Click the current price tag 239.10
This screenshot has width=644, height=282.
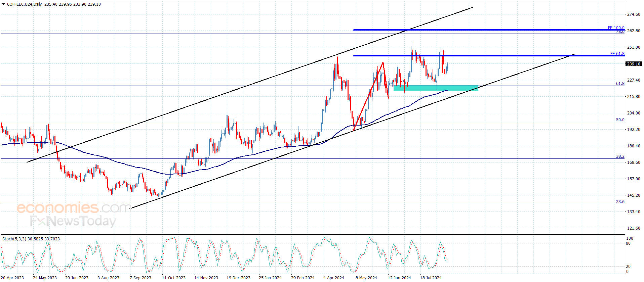pyautogui.click(x=634, y=64)
